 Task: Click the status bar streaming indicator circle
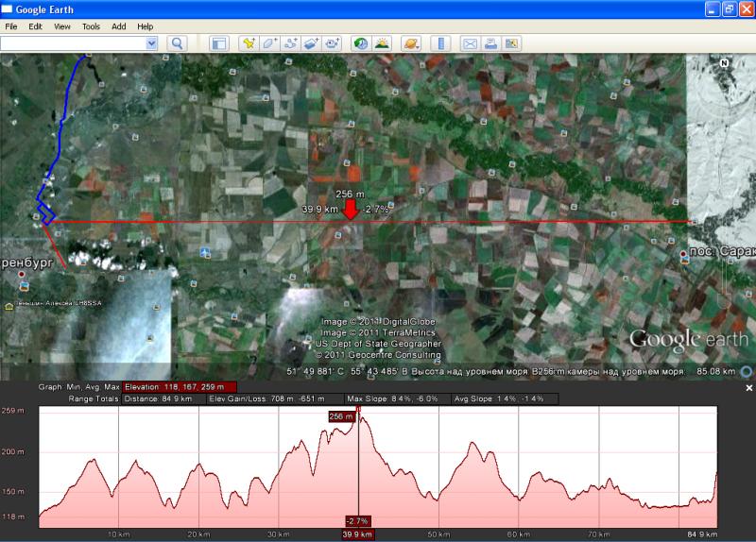click(x=747, y=371)
